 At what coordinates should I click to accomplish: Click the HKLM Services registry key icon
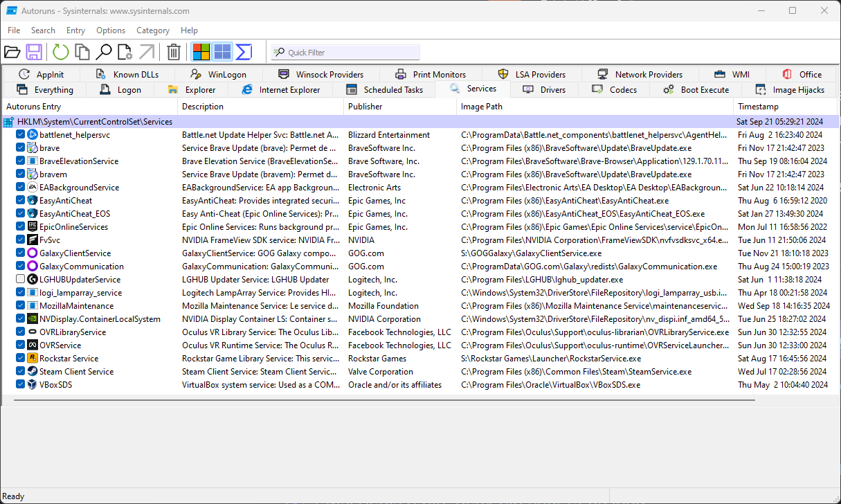8,122
